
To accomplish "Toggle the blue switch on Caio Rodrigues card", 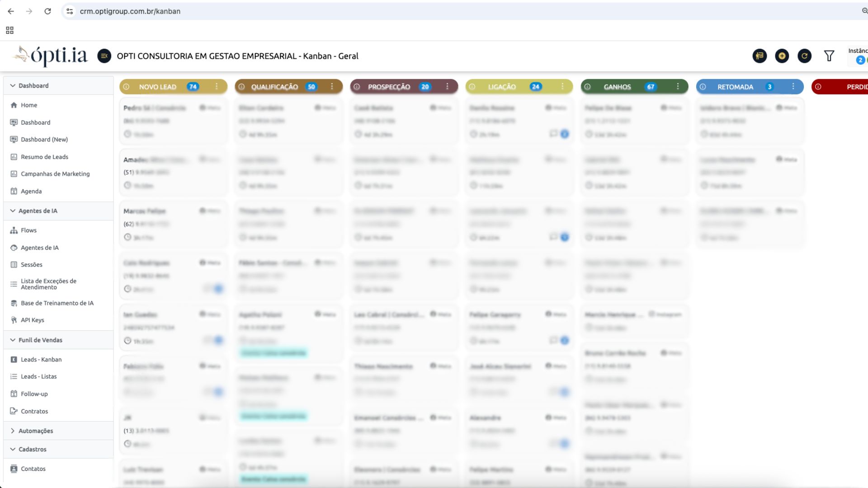I will coord(217,288).
